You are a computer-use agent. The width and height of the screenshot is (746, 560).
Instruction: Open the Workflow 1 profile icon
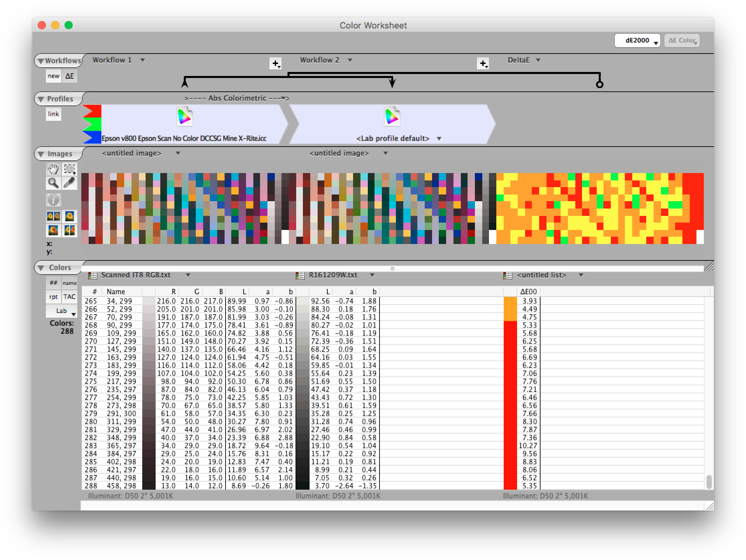coord(184,117)
